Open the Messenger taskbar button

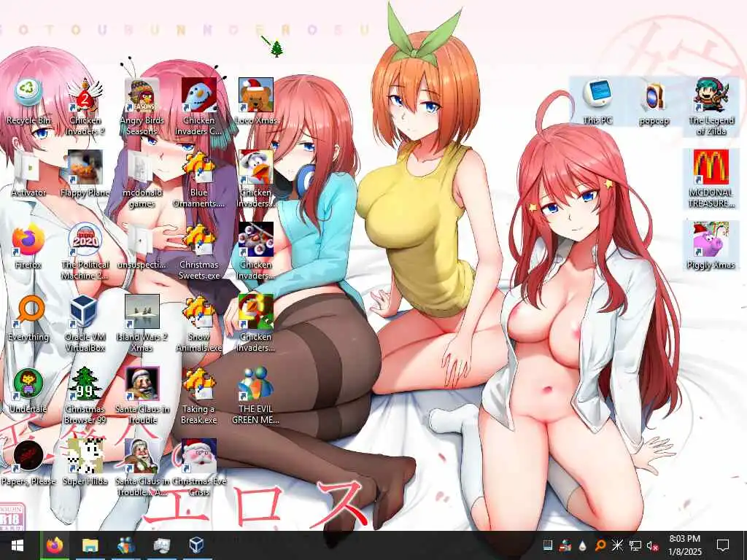[125, 545]
